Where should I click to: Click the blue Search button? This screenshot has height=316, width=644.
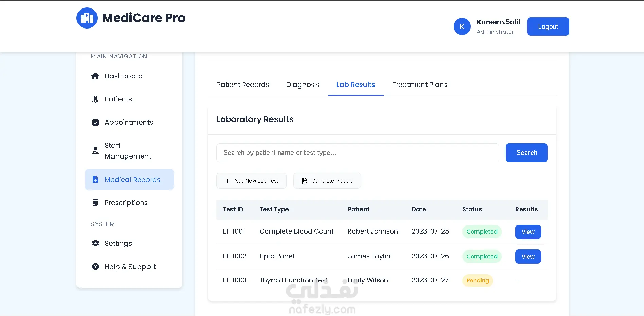coord(526,153)
